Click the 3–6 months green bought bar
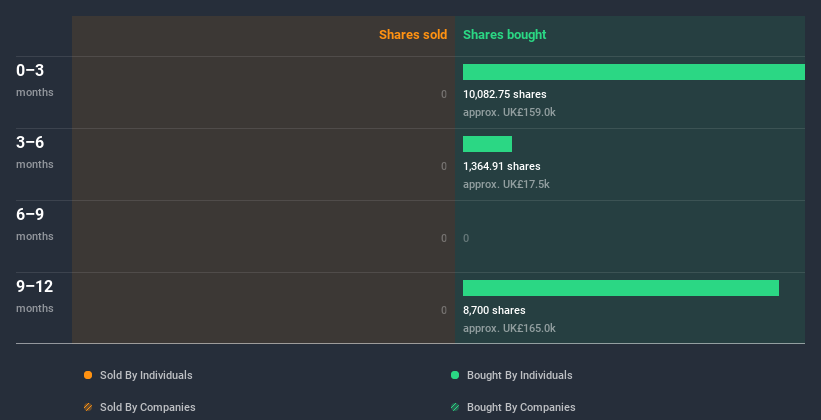821x420 pixels. pyautogui.click(x=487, y=144)
